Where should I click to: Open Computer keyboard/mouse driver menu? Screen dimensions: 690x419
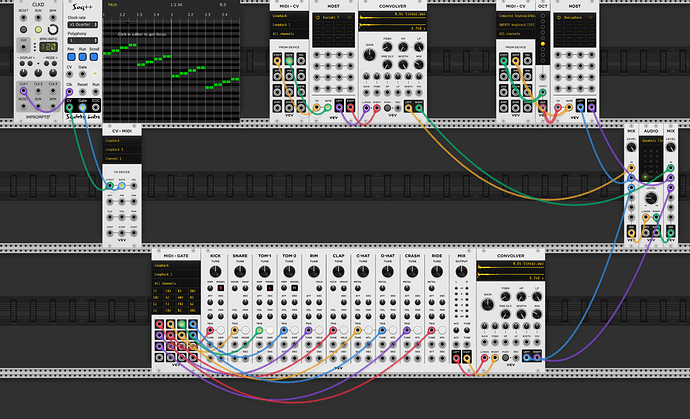pyautogui.click(x=516, y=16)
